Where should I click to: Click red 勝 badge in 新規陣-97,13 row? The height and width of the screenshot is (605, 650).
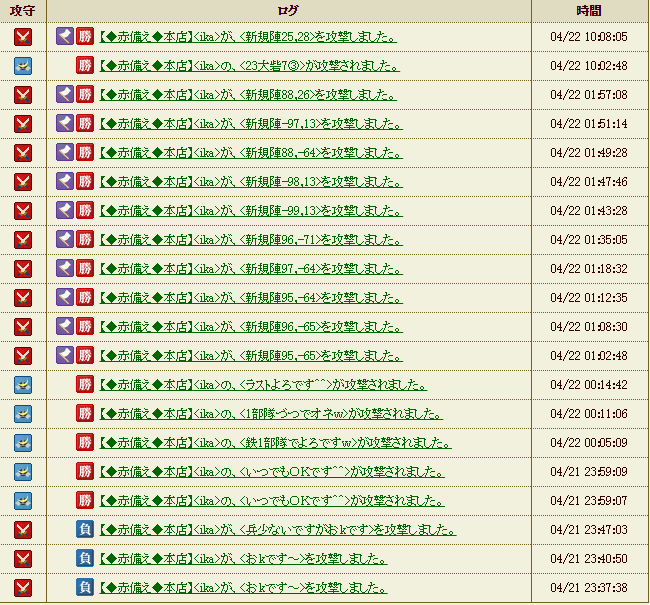[85, 124]
